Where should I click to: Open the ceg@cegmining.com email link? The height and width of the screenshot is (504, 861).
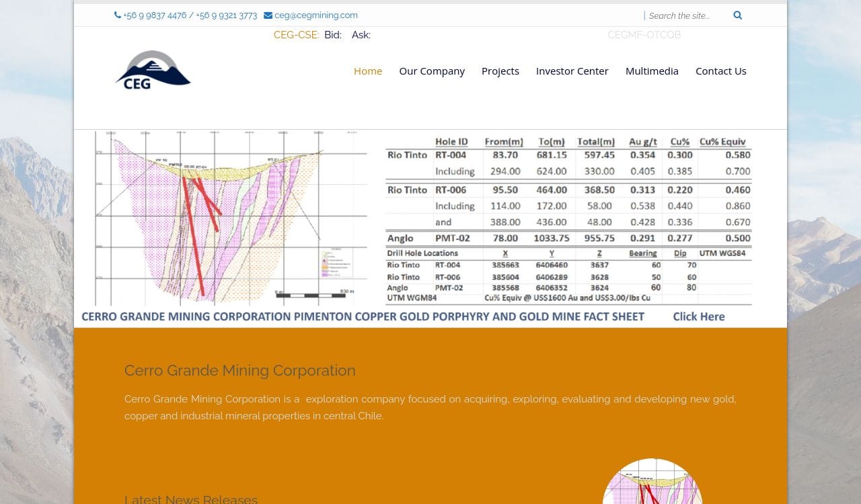point(315,15)
